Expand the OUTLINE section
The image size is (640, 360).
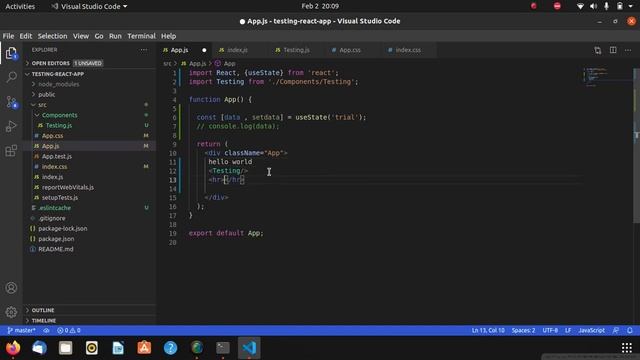coord(43,310)
